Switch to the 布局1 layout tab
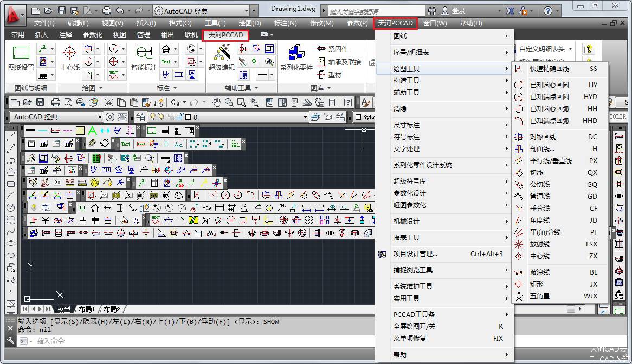 pos(87,309)
